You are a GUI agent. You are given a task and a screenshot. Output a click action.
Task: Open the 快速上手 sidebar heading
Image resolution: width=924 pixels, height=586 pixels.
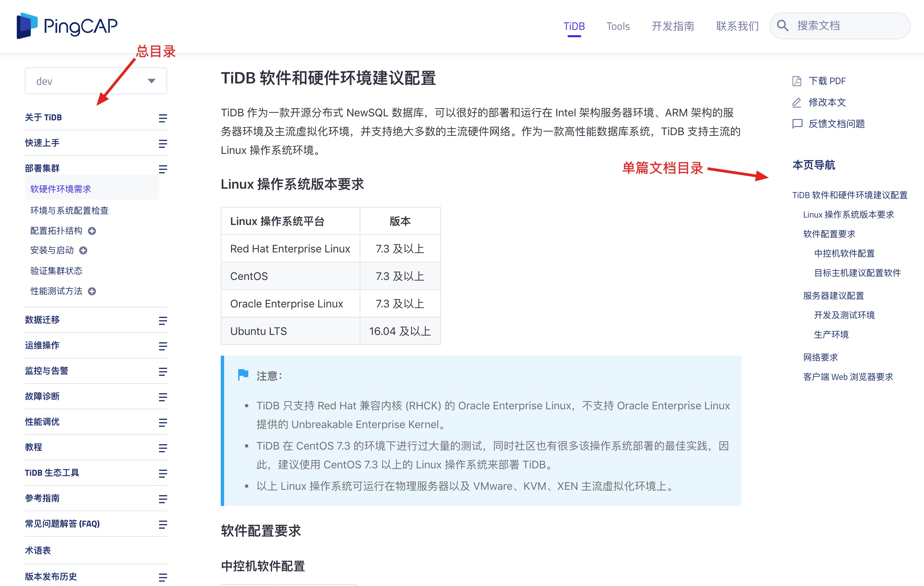(42, 143)
